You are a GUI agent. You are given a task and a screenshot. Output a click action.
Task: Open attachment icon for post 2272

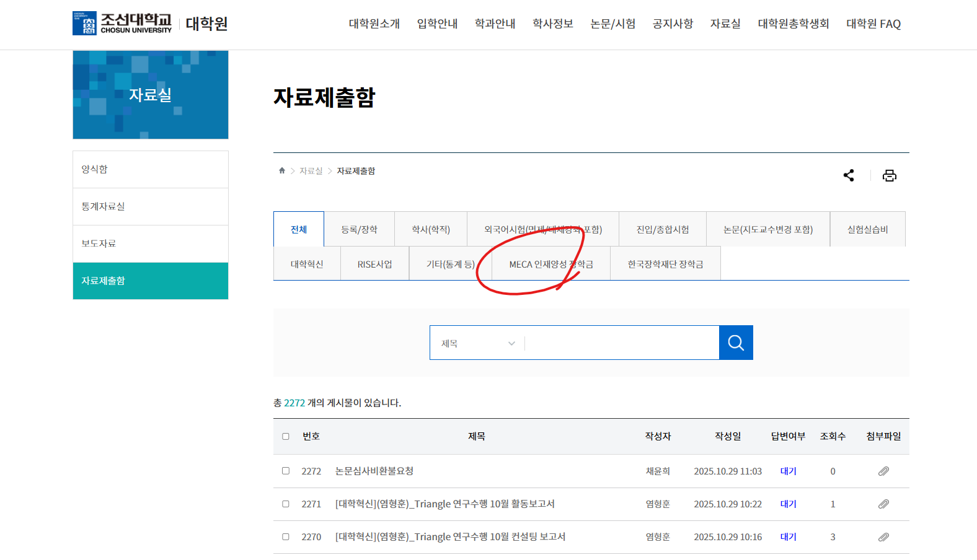tap(883, 471)
